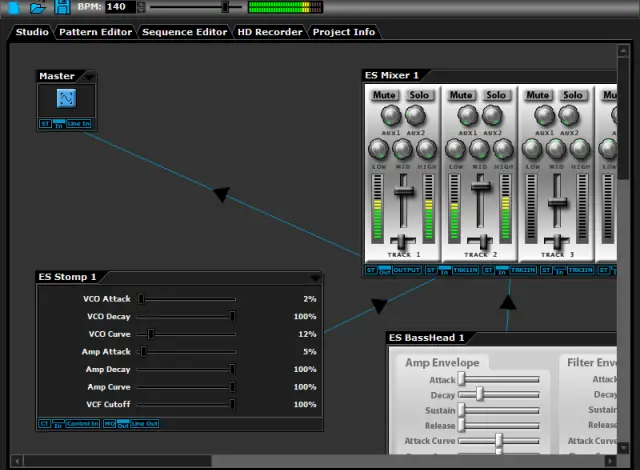Click the Track 3 LOW EQ knob

point(532,149)
